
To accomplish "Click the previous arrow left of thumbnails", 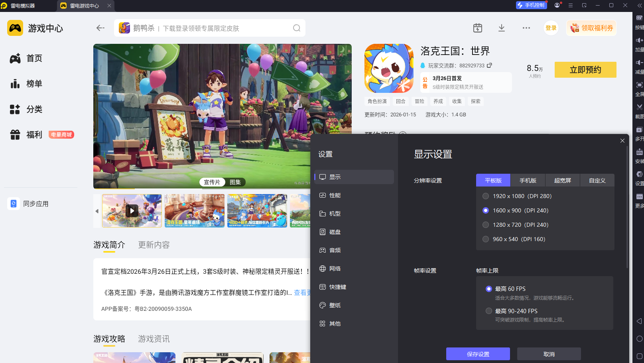I will (97, 211).
